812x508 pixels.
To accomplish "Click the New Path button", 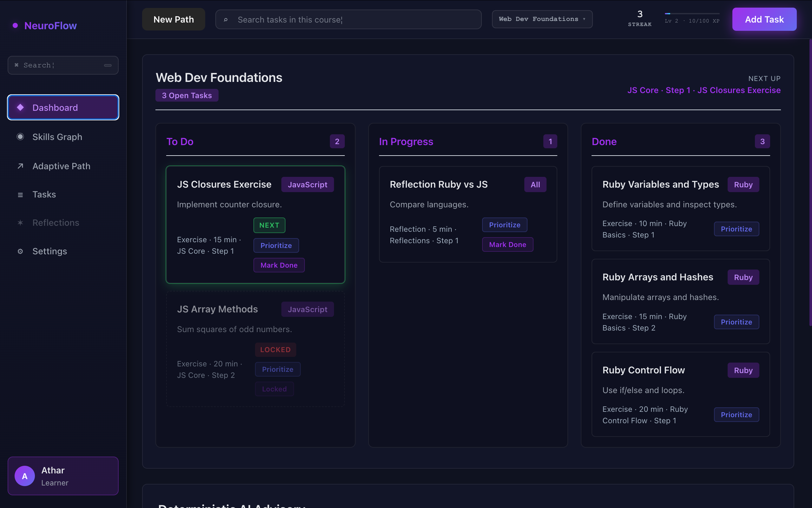I will [174, 19].
